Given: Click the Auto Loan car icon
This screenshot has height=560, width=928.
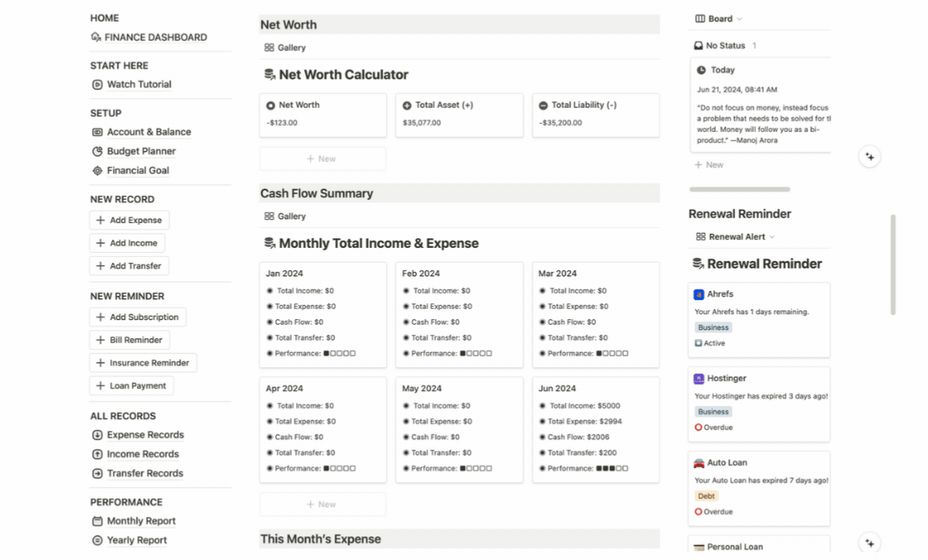Looking at the screenshot, I should 698,462.
